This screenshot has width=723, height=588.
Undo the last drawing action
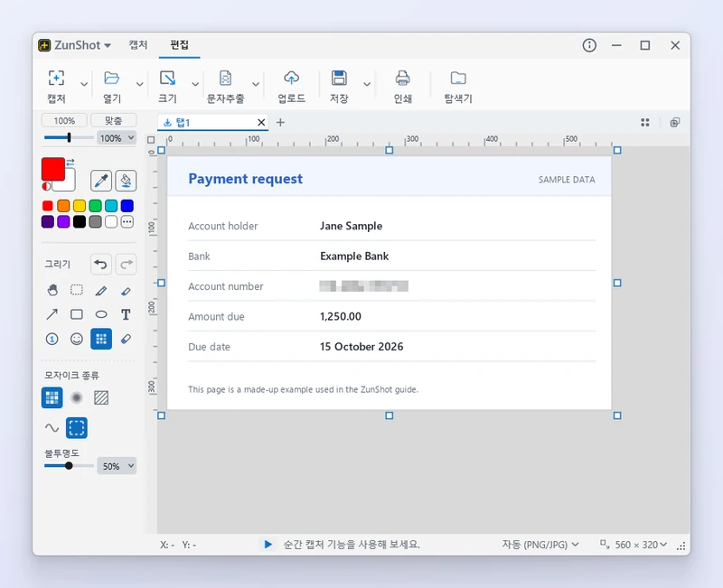pos(101,265)
